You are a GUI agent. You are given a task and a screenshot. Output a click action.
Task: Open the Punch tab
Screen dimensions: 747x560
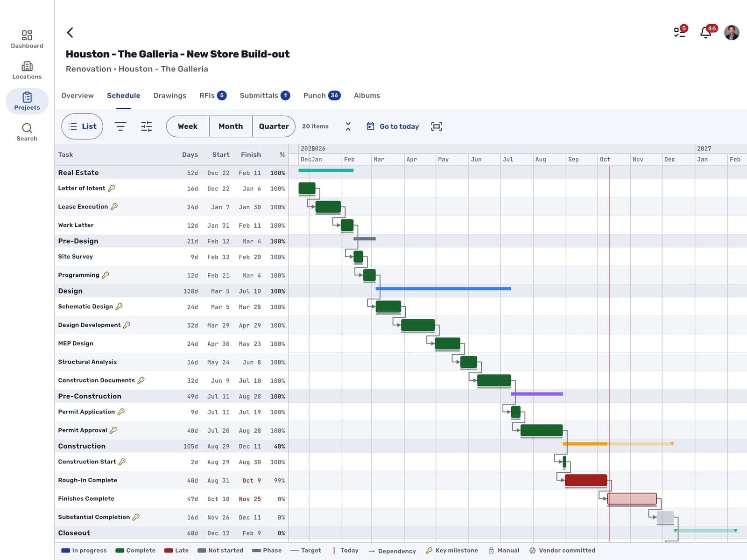pyautogui.click(x=322, y=96)
